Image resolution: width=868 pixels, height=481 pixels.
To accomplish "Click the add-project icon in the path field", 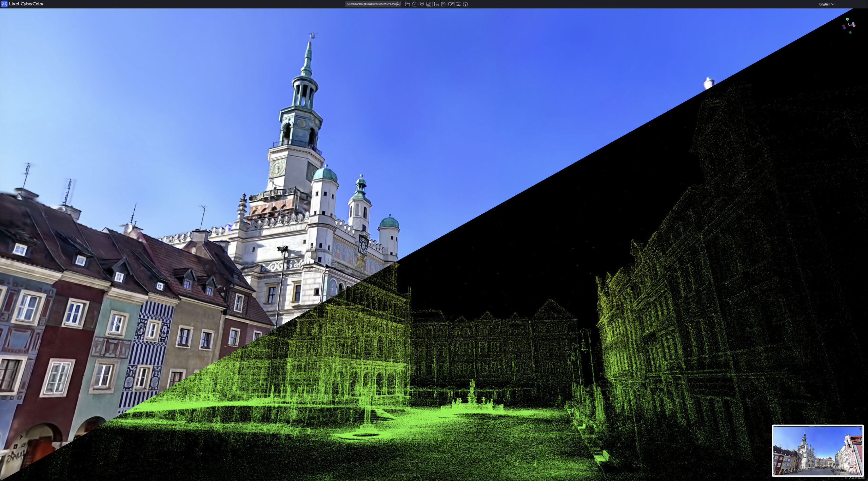I will 398,4.
